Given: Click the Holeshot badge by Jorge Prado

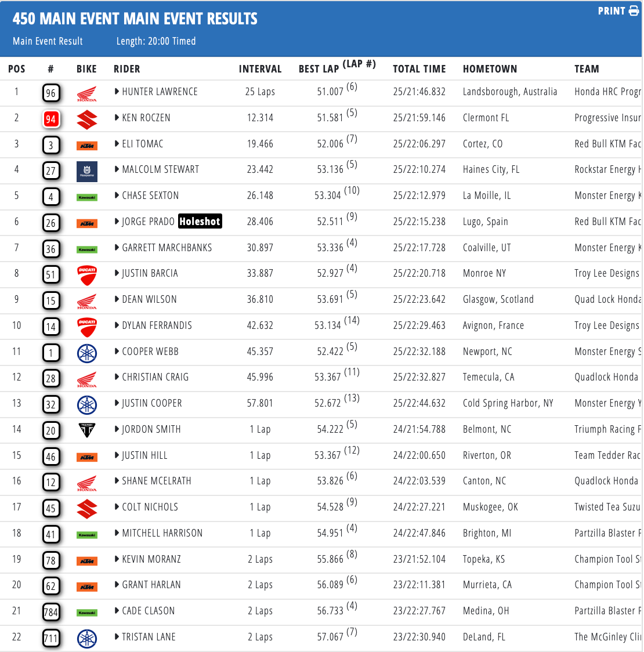Looking at the screenshot, I should 200,221.
